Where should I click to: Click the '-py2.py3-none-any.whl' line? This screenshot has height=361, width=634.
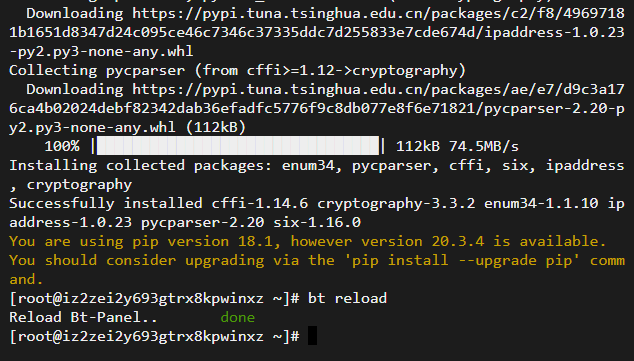(101, 51)
